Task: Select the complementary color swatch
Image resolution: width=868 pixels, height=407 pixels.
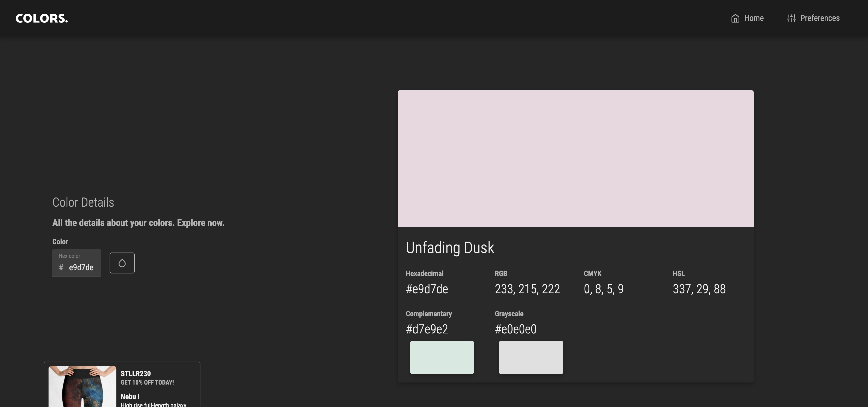Action: [442, 357]
